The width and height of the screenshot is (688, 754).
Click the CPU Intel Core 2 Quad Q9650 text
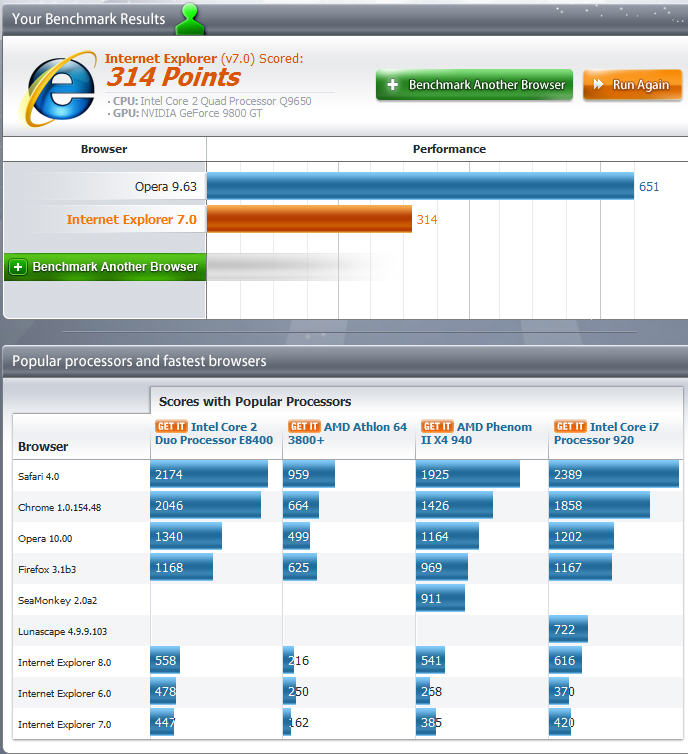(x=212, y=101)
